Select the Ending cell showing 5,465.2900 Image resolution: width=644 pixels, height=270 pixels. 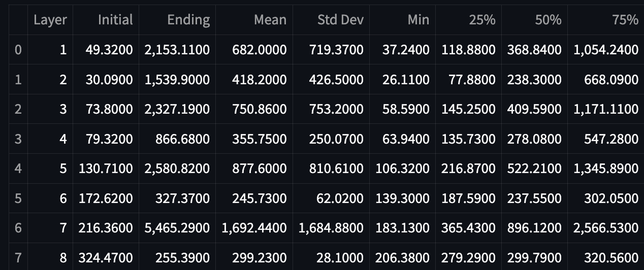(177, 227)
